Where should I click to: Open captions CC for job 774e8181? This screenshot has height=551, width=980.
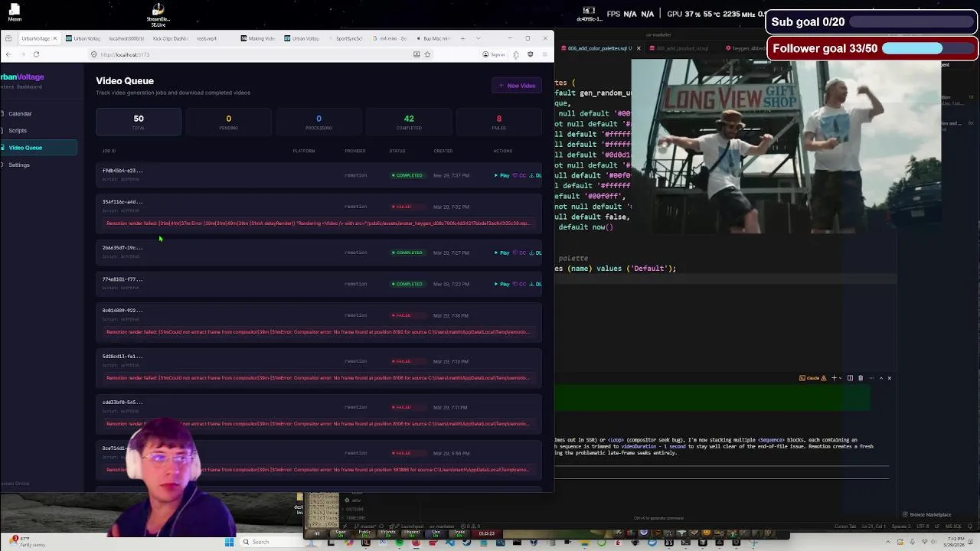520,284
